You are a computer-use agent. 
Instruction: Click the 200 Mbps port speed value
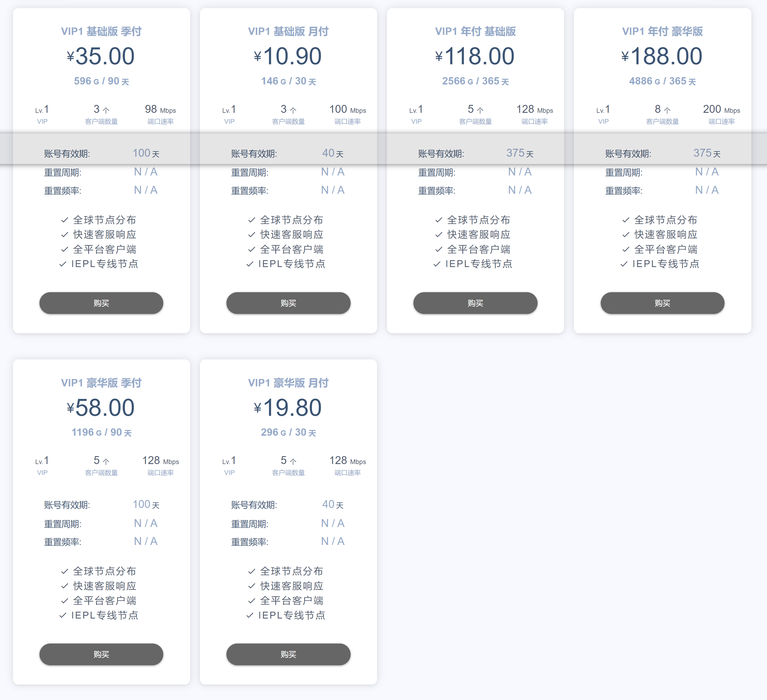[721, 109]
